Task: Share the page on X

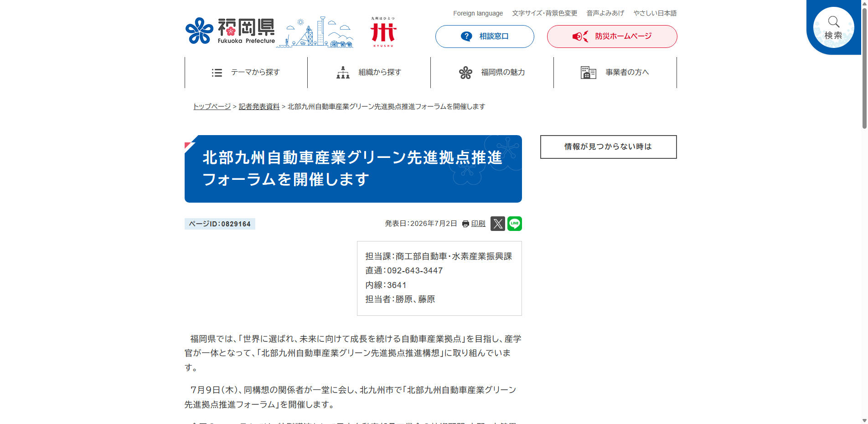Action: 498,224
